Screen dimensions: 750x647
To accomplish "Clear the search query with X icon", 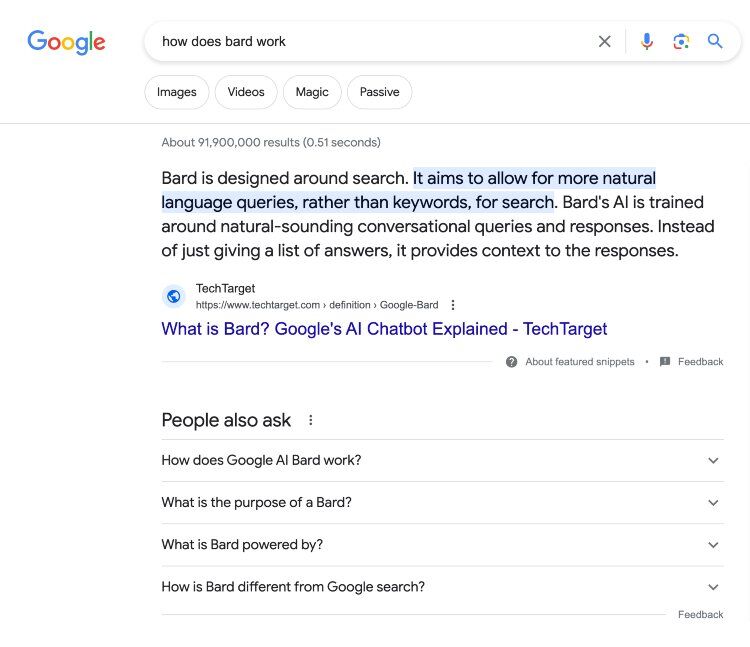I will pos(605,42).
